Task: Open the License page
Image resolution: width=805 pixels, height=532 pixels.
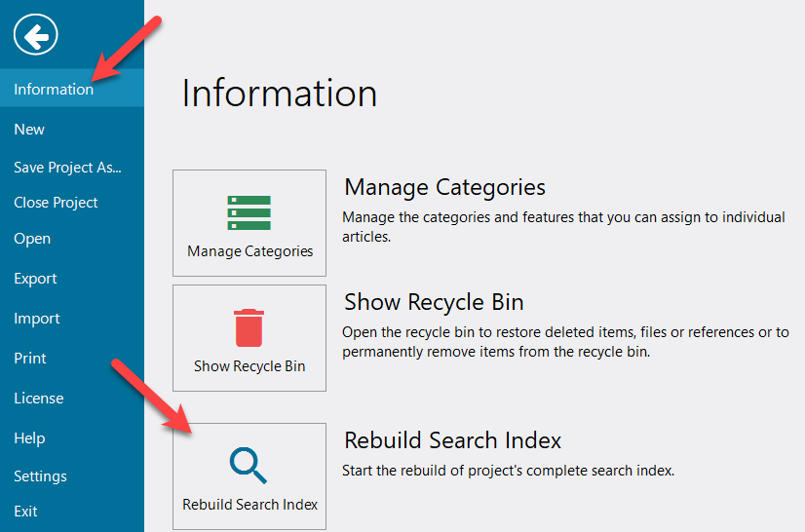Action: [38, 398]
